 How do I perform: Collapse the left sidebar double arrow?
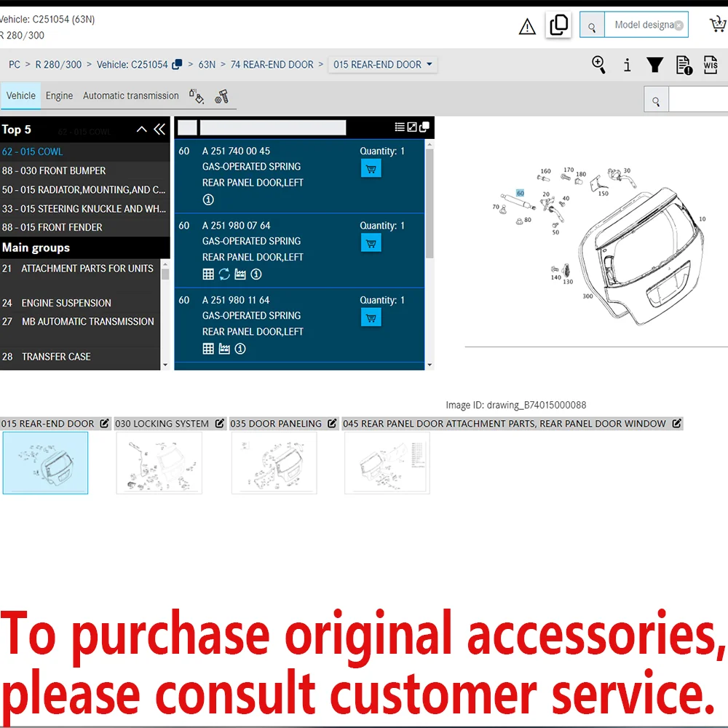(x=159, y=130)
